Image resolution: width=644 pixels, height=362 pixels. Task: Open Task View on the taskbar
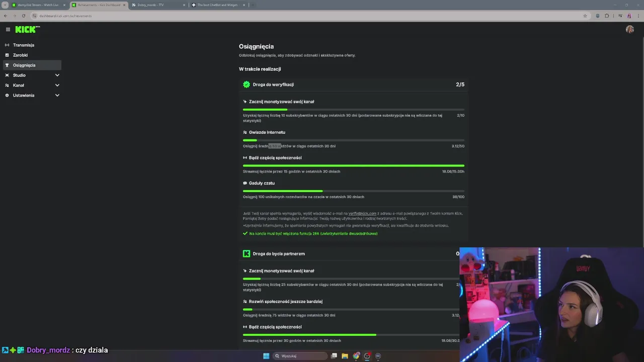pos(334,356)
